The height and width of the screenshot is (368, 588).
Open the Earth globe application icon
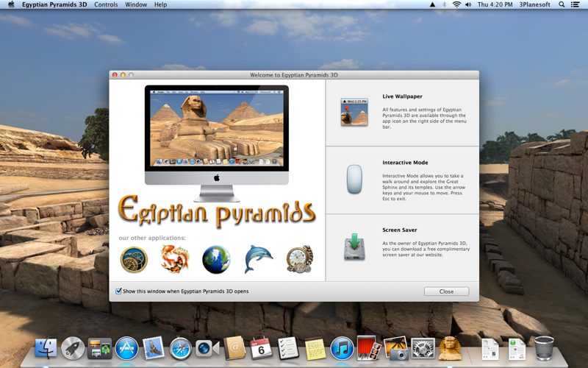click(x=216, y=260)
